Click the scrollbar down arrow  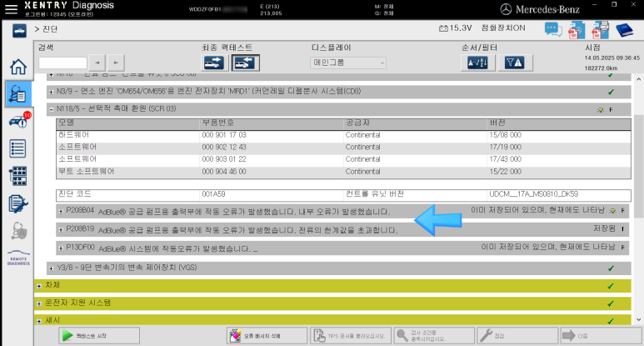coord(638,319)
